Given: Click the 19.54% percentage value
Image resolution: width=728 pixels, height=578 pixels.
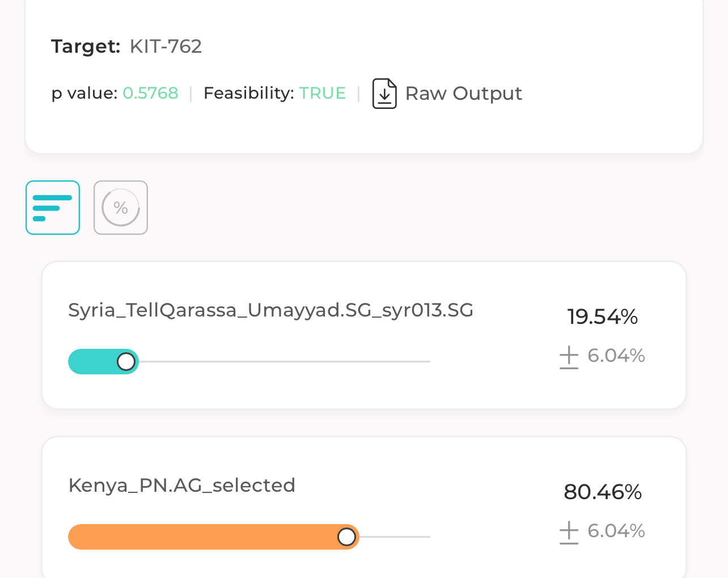Looking at the screenshot, I should (603, 317).
